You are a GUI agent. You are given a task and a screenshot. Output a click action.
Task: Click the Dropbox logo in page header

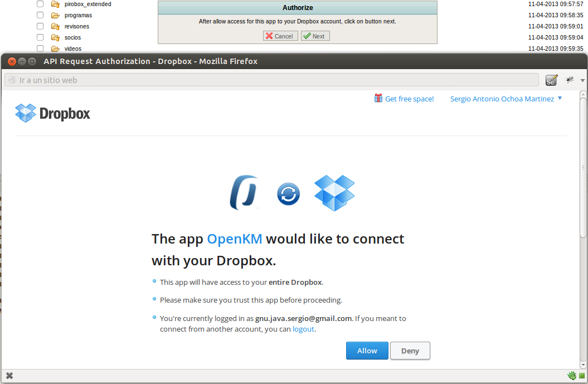pyautogui.click(x=52, y=113)
